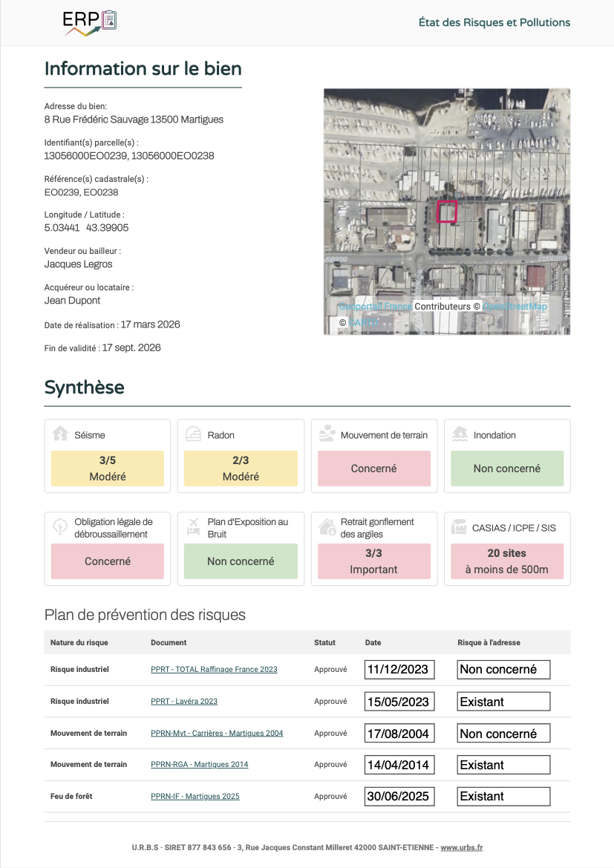Click the CASIAS / ICPE / SIS factory icon
This screenshot has width=614, height=868.
[460, 526]
